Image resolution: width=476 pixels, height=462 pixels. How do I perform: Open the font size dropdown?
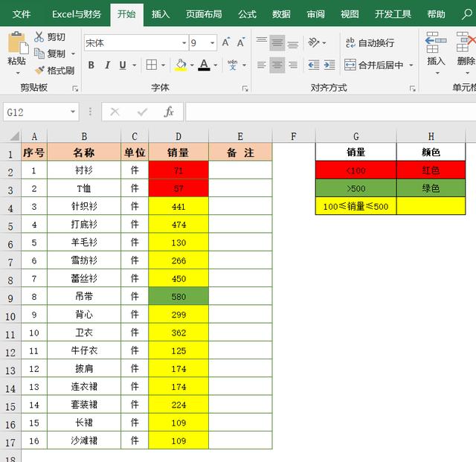click(x=213, y=43)
